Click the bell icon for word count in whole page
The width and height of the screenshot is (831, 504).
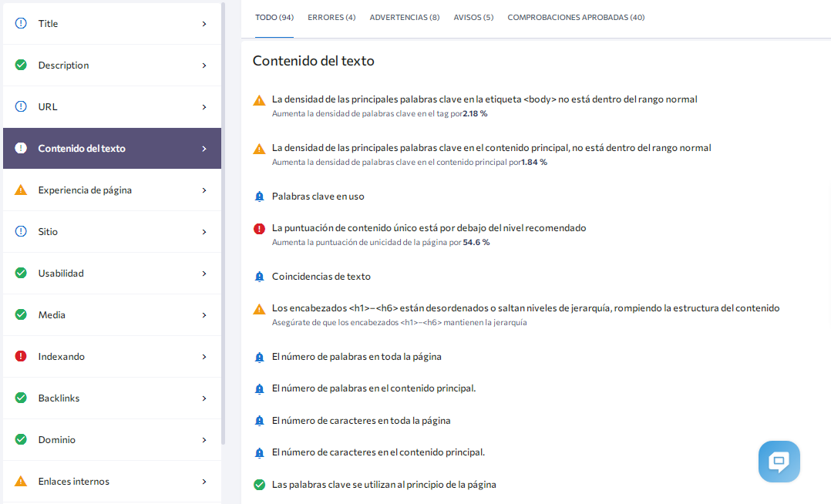coord(259,358)
